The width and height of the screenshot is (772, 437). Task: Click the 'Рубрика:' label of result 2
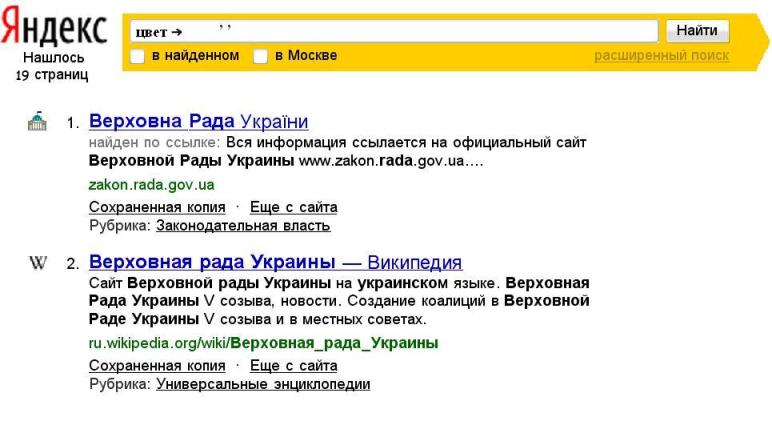click(120, 384)
